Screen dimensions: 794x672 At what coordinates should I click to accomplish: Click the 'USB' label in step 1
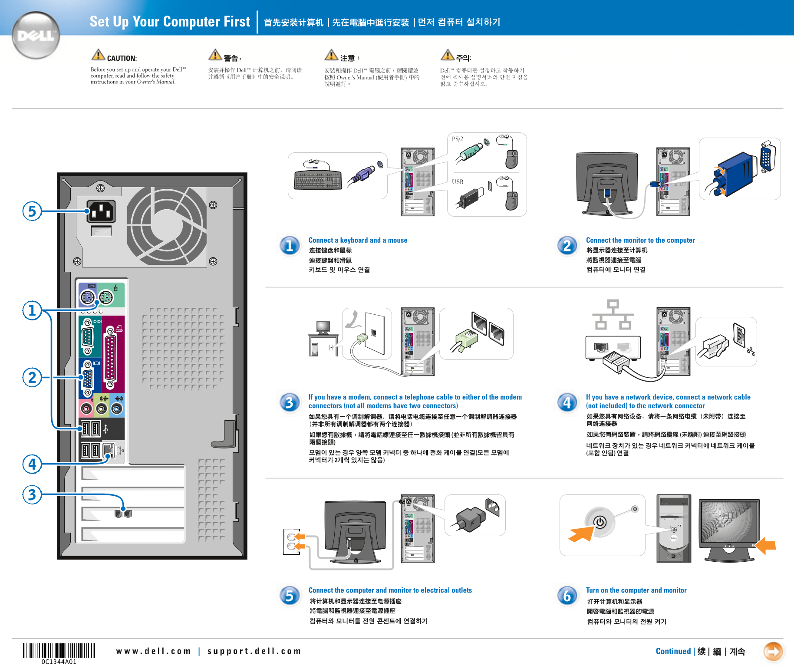pyautogui.click(x=458, y=182)
